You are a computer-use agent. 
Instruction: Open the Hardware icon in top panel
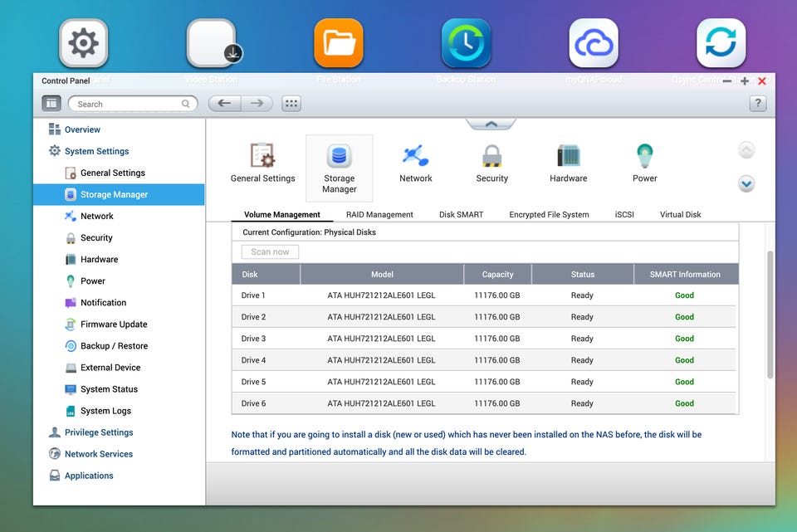pyautogui.click(x=568, y=156)
